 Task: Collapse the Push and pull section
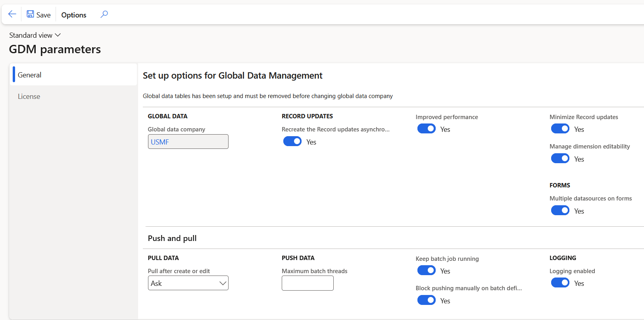click(x=172, y=238)
